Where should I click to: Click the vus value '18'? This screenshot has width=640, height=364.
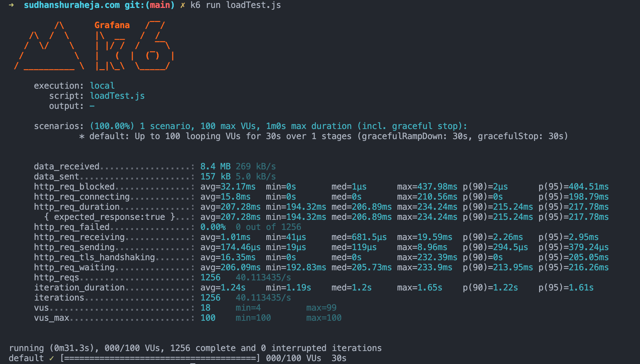(x=205, y=308)
